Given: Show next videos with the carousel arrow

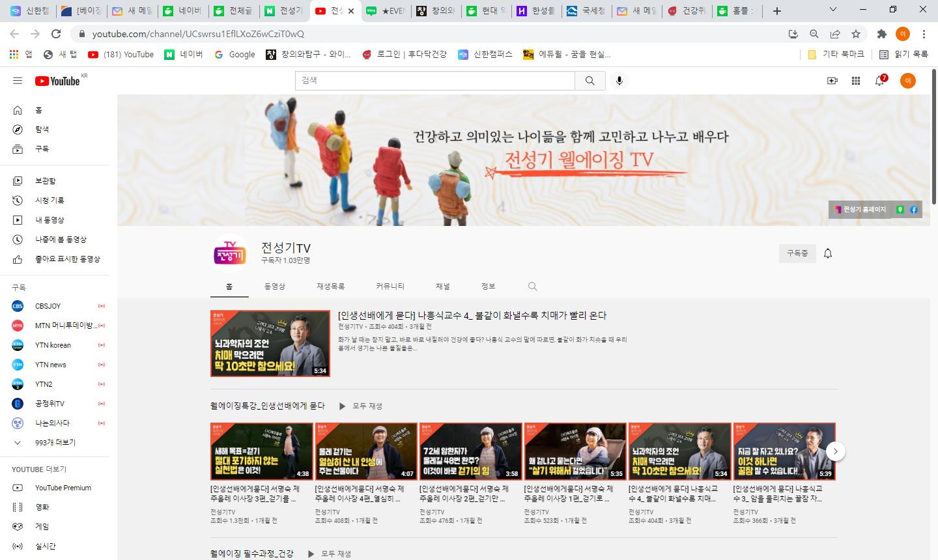Looking at the screenshot, I should pyautogui.click(x=835, y=451).
